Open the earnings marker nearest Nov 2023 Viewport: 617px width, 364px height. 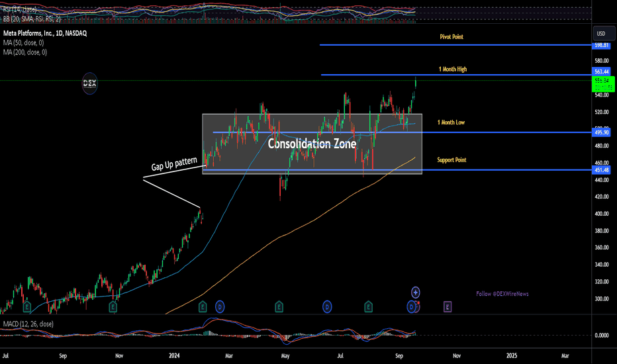point(113,306)
